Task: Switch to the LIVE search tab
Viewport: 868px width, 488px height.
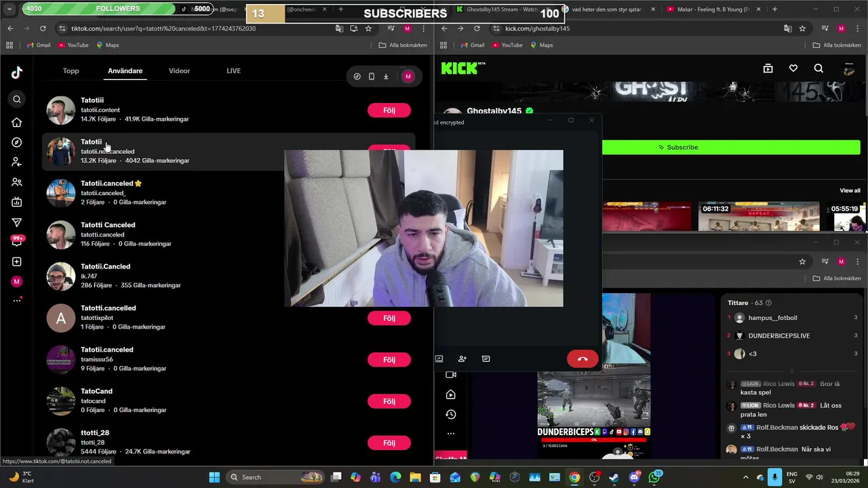Action: pos(233,70)
